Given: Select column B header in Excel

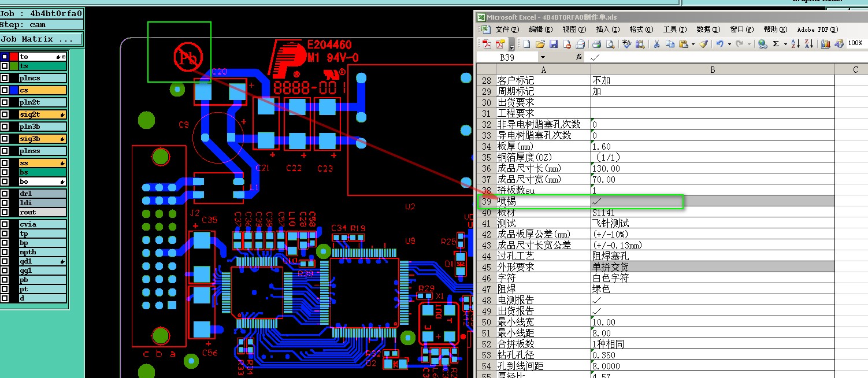Looking at the screenshot, I should coord(713,69).
